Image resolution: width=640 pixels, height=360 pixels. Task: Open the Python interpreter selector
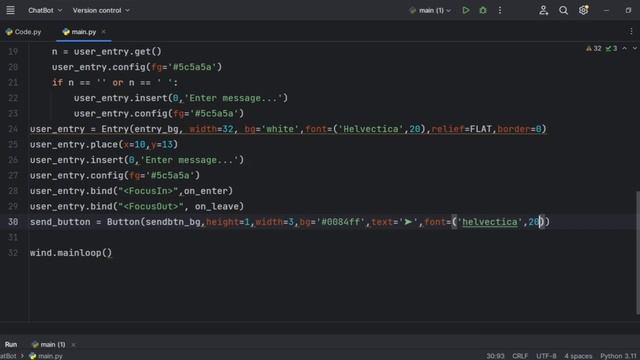[x=618, y=356]
